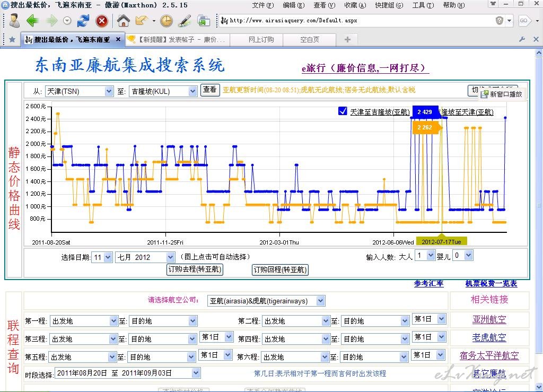The image size is (543, 392).
Task: Open the 快捷组(G) menu
Action: [x=389, y=5]
